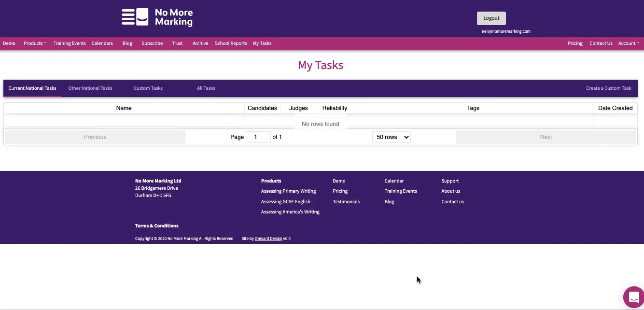Open the Onward Design footer link
The image size is (644, 310).
pyautogui.click(x=268, y=239)
